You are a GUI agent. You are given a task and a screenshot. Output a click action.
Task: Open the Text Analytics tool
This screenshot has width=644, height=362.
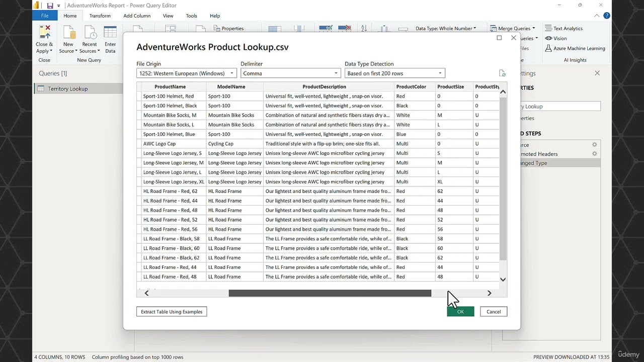[564, 29]
